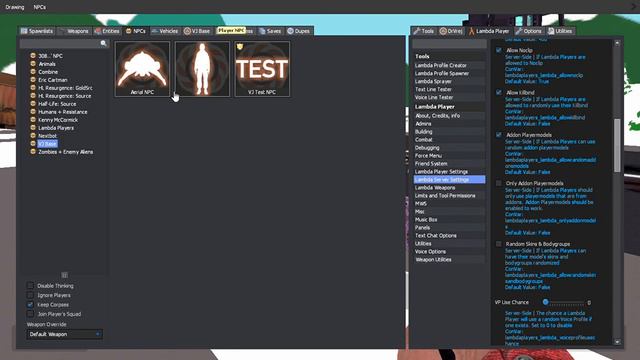Open the NPCs menu in top bar
640x360 pixels.
(x=40, y=7)
